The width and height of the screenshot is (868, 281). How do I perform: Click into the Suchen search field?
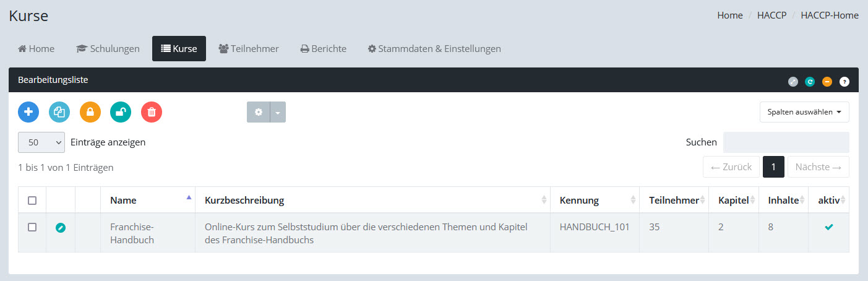[786, 142]
